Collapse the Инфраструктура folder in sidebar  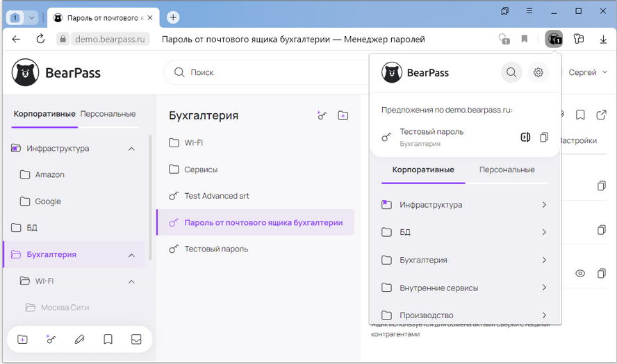click(132, 149)
